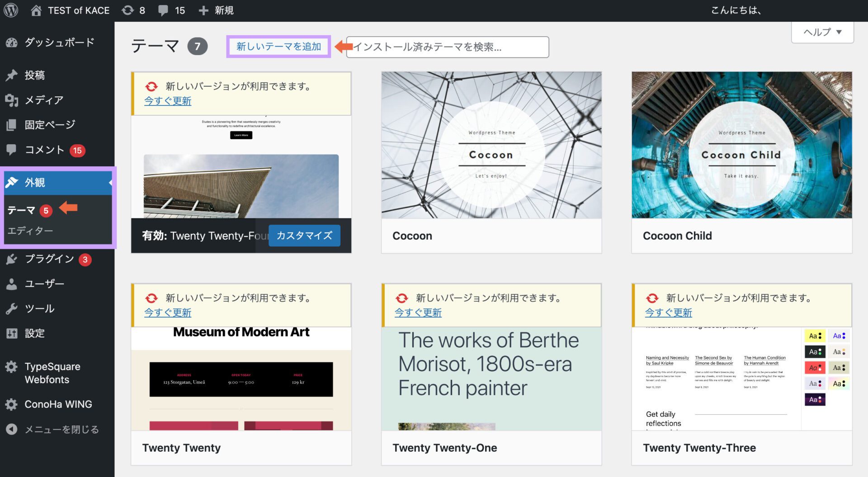Click update icon on Twenty Twenty-Three notice
The width and height of the screenshot is (868, 477).
pos(652,298)
